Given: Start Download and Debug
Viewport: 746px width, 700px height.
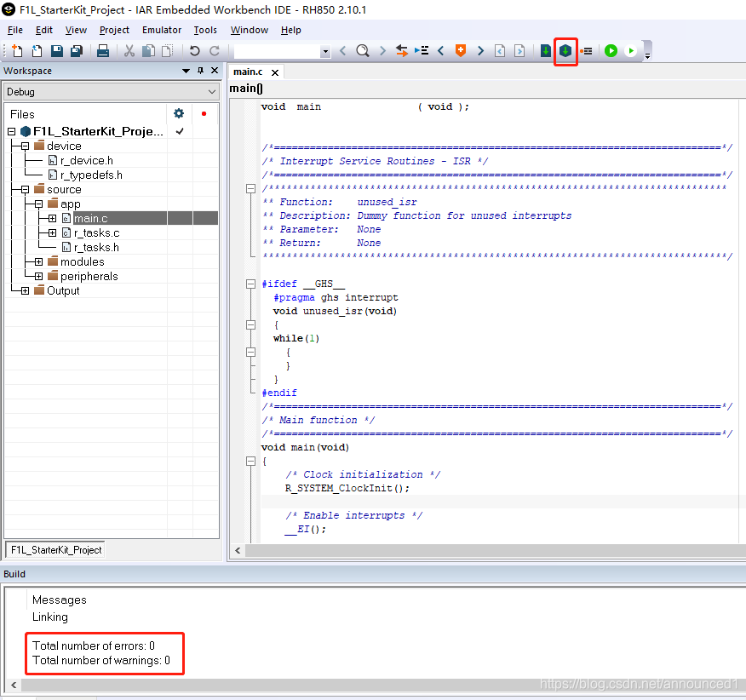Looking at the screenshot, I should 611,50.
